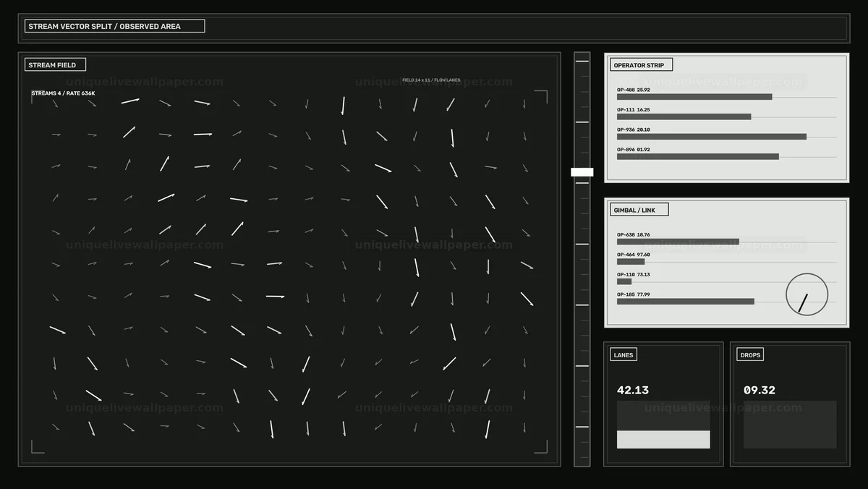The height and width of the screenshot is (489, 868).
Task: Click the OP-488 progress bar
Action: (694, 97)
